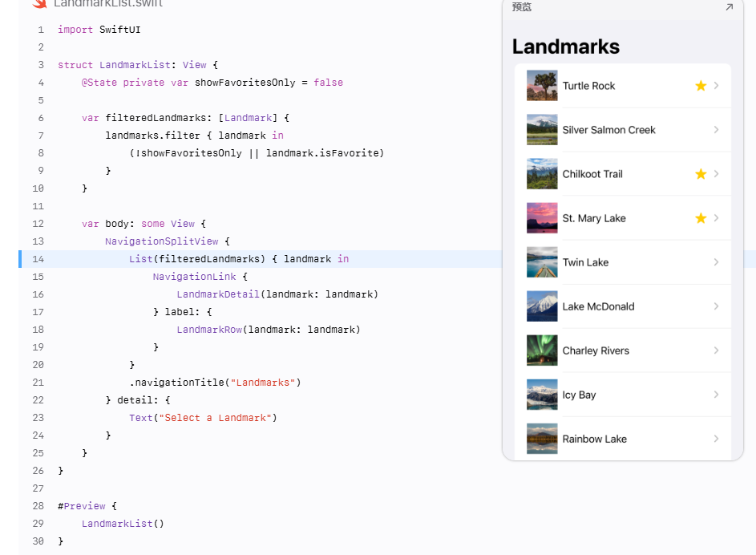This screenshot has width=756, height=555.
Task: Open Turtle Rock via its chevron
Action: [x=717, y=86]
